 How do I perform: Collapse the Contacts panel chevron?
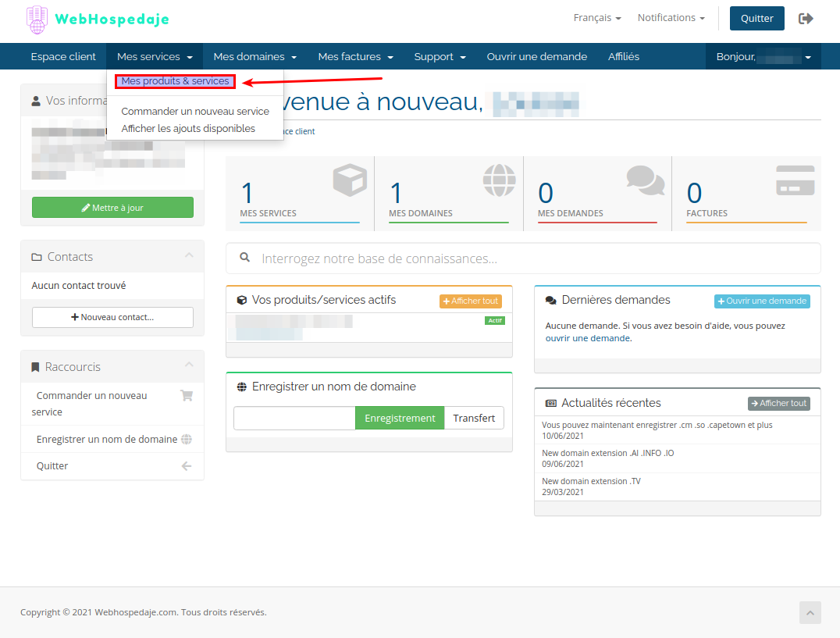(189, 255)
